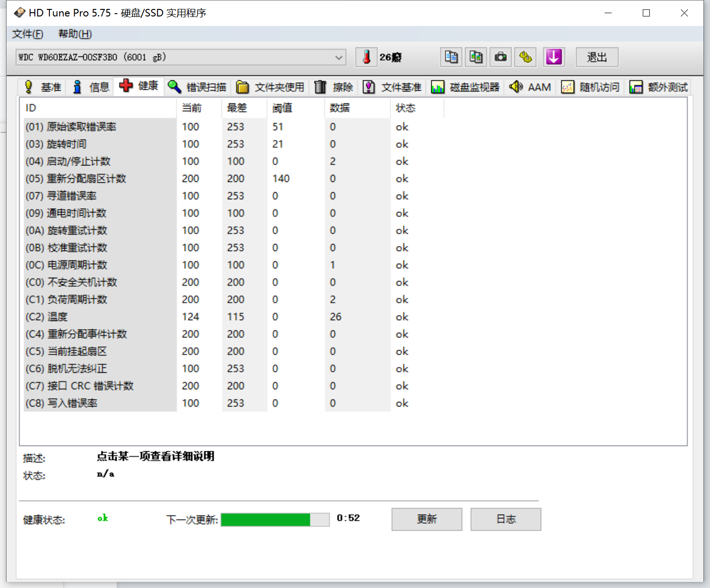
Task: Select the (C8) 写入错误率 row
Action: click(x=234, y=403)
